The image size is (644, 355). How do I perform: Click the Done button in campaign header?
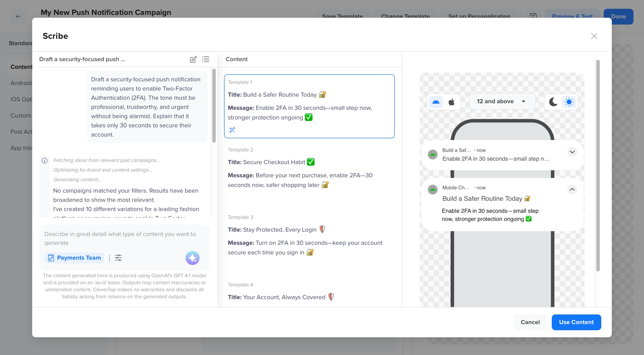618,16
